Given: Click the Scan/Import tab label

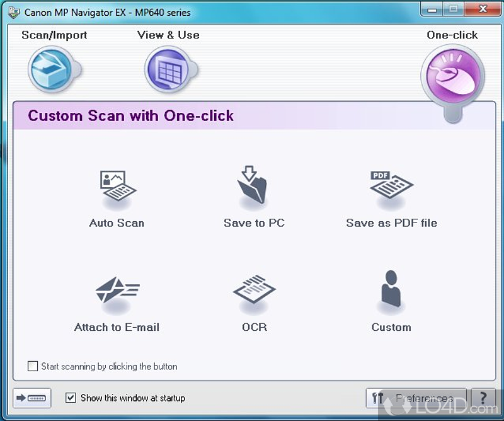Looking at the screenshot, I should [x=54, y=35].
